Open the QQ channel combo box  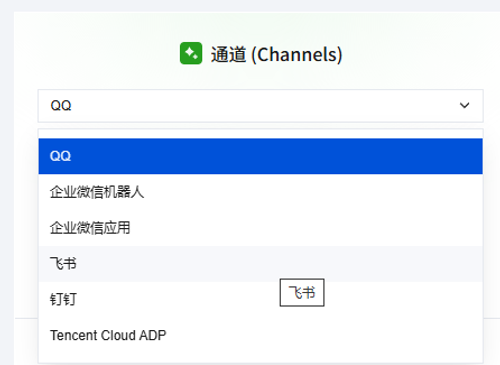click(260, 106)
